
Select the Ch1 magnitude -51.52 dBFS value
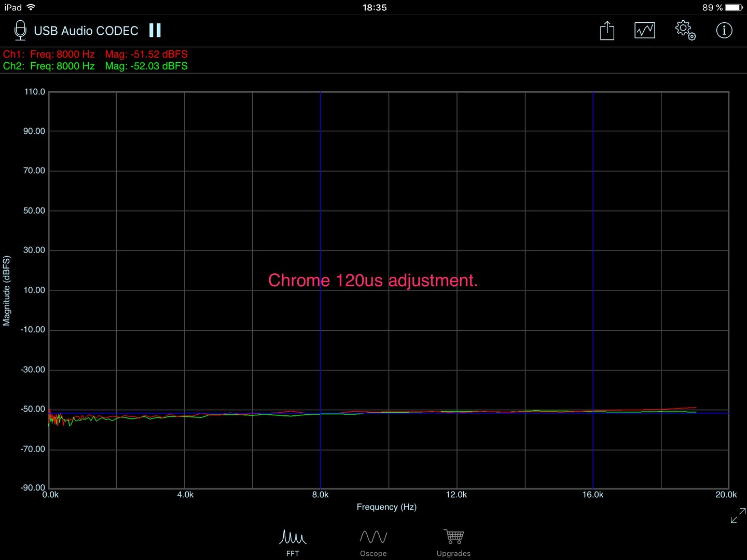point(159,54)
